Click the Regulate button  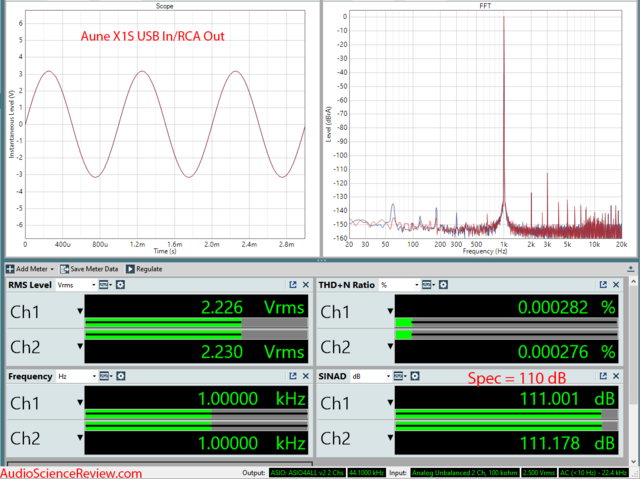(x=144, y=269)
